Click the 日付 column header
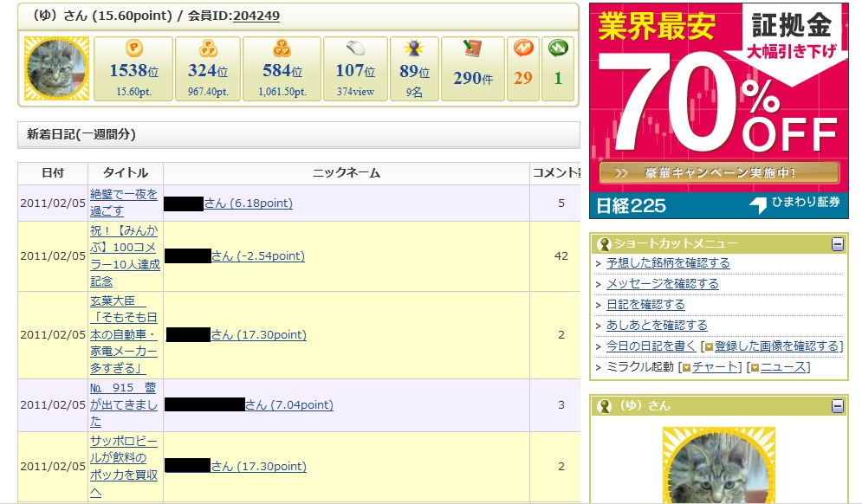862x504 pixels. 53,173
